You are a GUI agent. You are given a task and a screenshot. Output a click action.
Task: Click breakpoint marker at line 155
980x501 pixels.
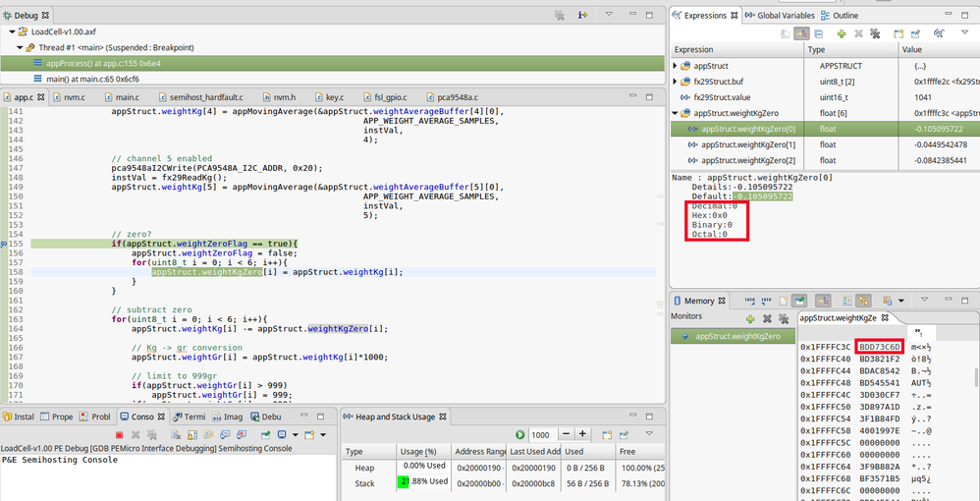click(4, 244)
